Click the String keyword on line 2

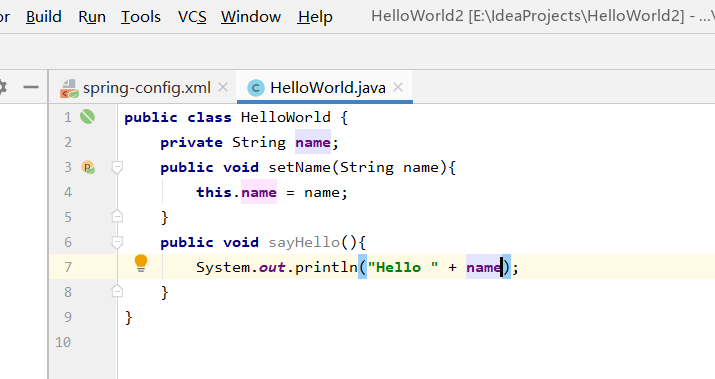pyautogui.click(x=259, y=142)
